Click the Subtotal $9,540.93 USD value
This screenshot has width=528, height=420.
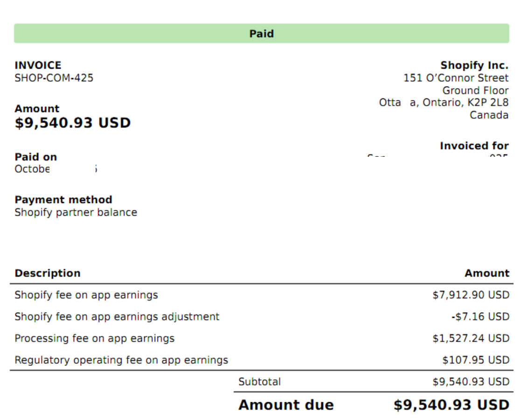click(471, 382)
